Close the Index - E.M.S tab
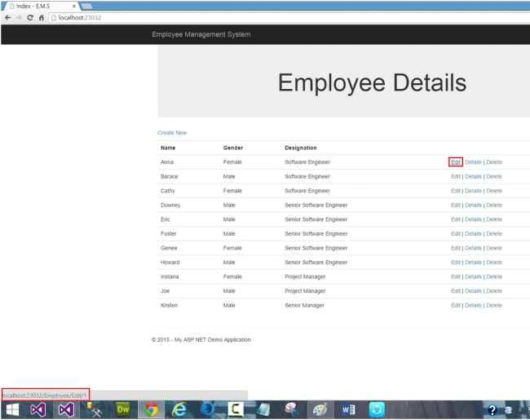 (73, 6)
